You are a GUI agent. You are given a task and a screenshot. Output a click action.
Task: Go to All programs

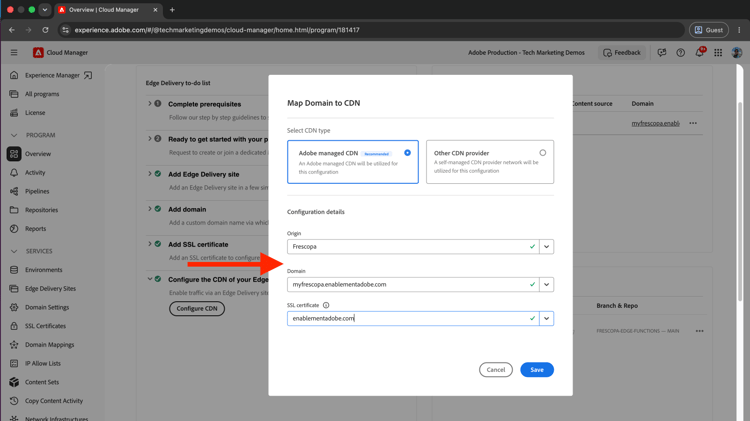click(x=42, y=94)
